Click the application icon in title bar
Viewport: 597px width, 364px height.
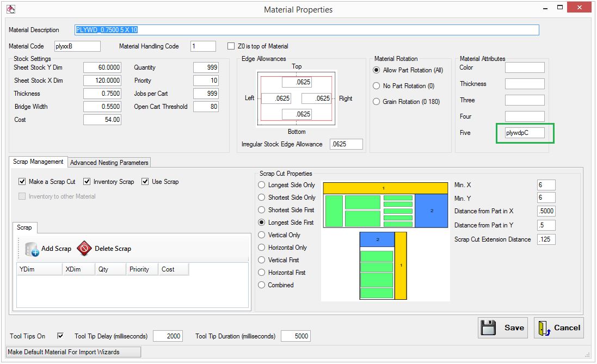[11, 9]
